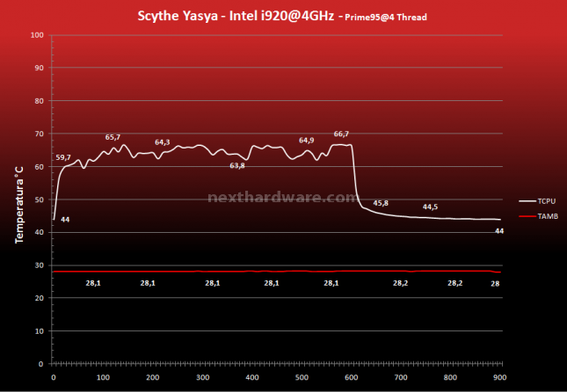Click 80 on the temperature axis
The height and width of the screenshot is (392, 567).
coord(39,101)
